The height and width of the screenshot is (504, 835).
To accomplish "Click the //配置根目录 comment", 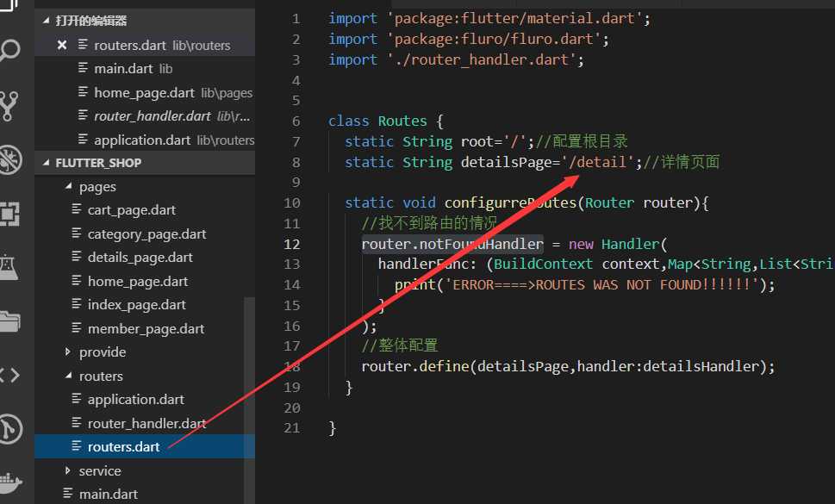I will pyautogui.click(x=582, y=141).
